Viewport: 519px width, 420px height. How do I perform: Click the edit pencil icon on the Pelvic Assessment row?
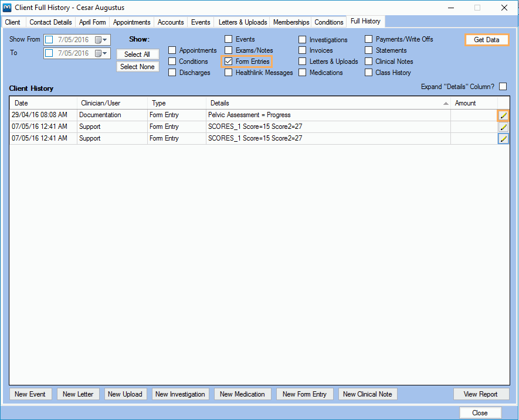pos(503,115)
